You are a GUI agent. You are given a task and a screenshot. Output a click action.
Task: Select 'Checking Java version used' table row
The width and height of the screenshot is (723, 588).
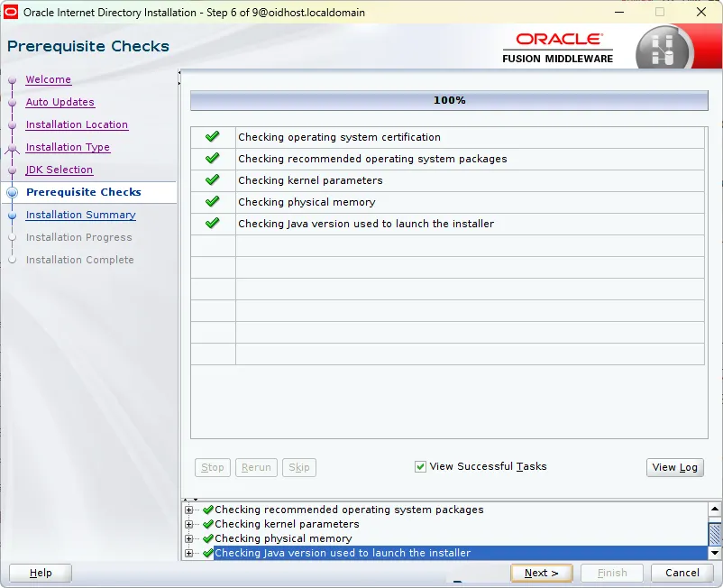[447, 224]
